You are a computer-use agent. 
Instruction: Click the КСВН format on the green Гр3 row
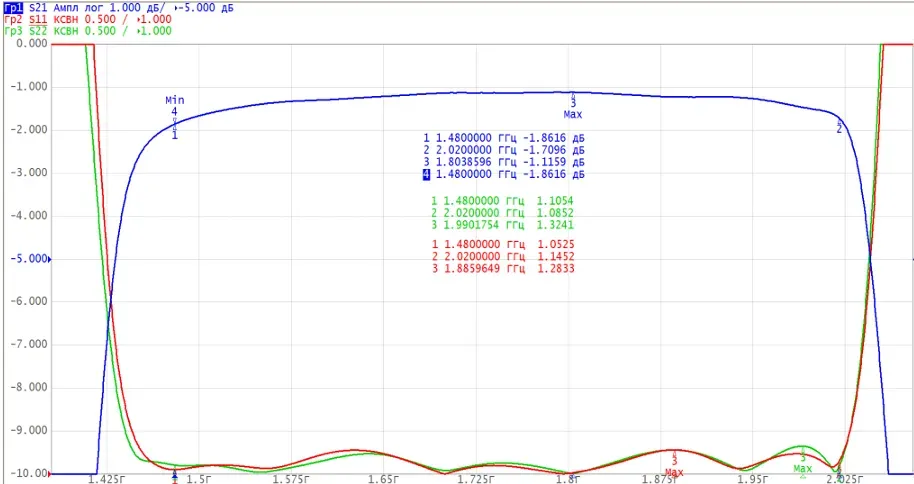click(66, 31)
